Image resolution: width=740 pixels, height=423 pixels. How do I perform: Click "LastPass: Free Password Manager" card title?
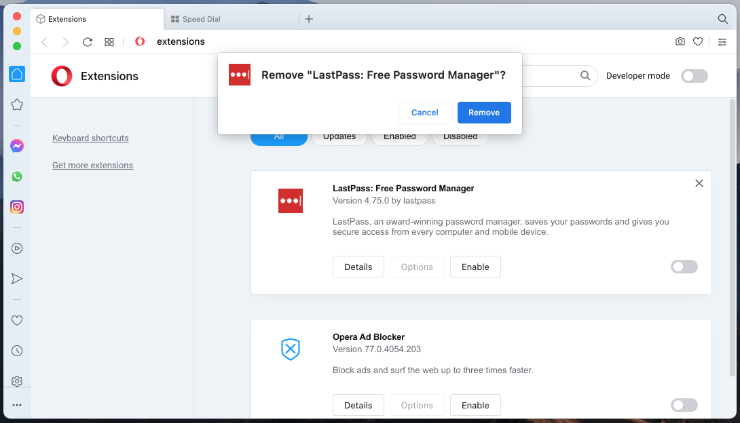pos(403,188)
